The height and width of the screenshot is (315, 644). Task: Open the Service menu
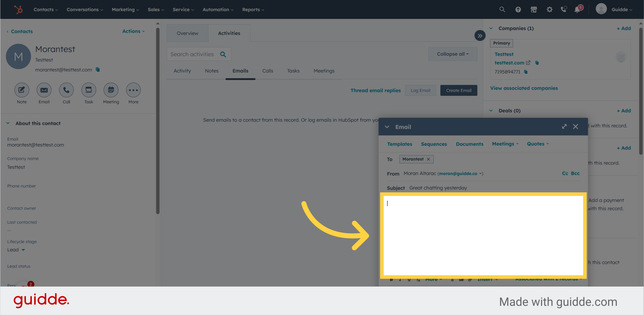point(183,10)
